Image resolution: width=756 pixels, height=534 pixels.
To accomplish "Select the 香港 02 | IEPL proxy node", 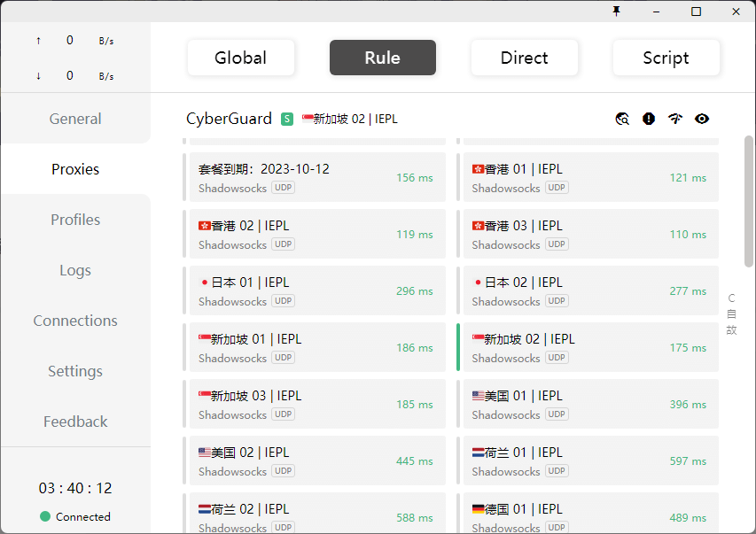I will pyautogui.click(x=316, y=234).
